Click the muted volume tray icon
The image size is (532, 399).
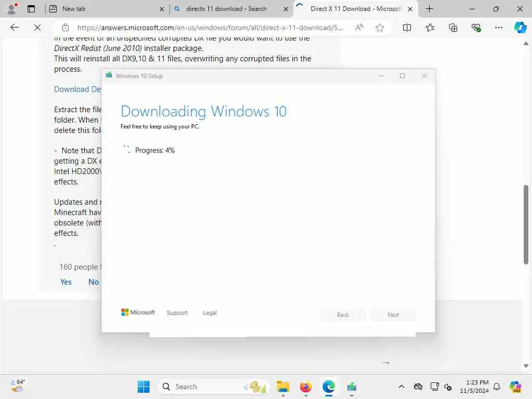[448, 387]
